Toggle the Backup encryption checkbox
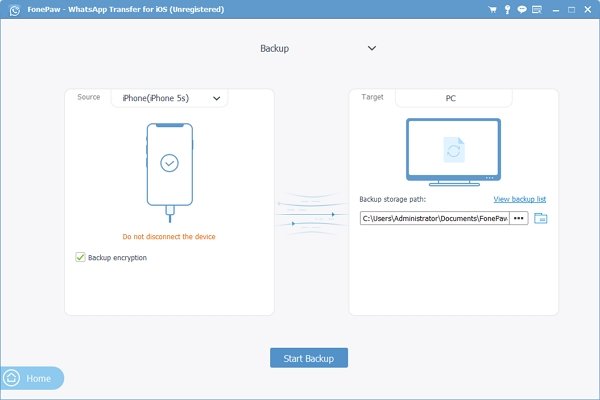Viewport: 600px width, 400px height. 80,257
